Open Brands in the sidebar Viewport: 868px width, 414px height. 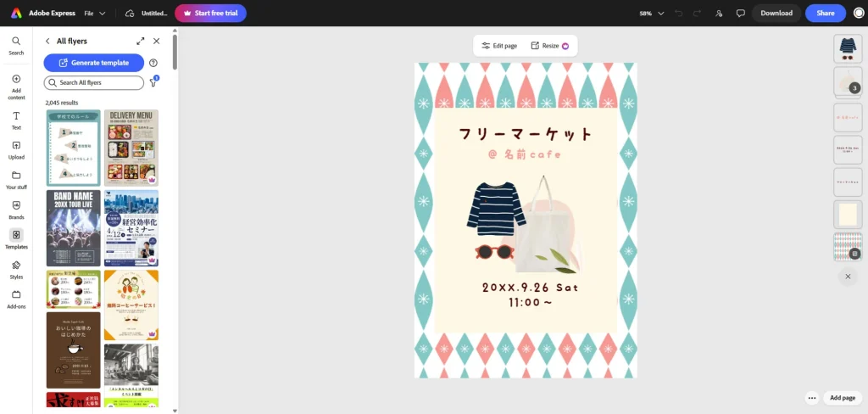[x=16, y=210]
